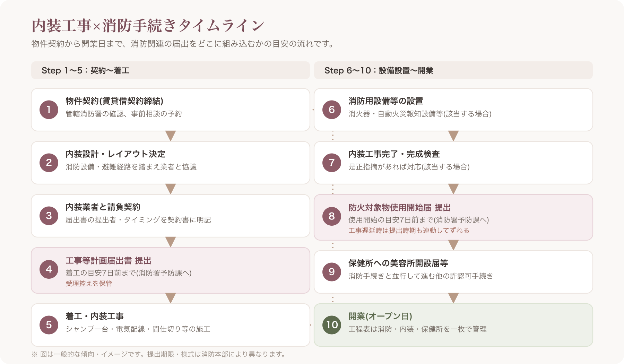The width and height of the screenshot is (624, 364).
Task: Select the Step 6〜10 設備設置〜開業 header
Action: [x=453, y=70]
